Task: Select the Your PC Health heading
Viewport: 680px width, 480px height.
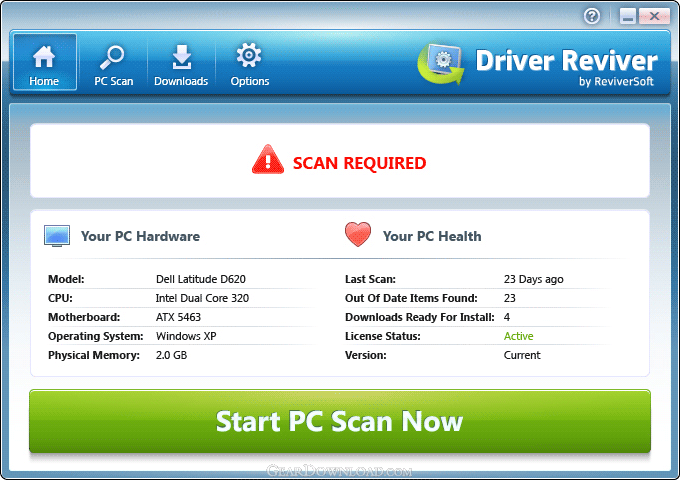Action: point(432,236)
